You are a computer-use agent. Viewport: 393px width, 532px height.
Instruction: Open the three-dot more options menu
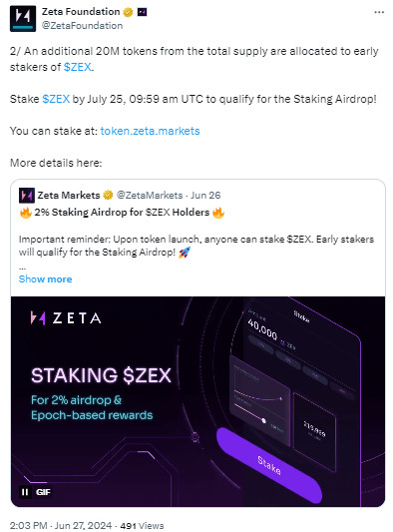click(x=379, y=12)
